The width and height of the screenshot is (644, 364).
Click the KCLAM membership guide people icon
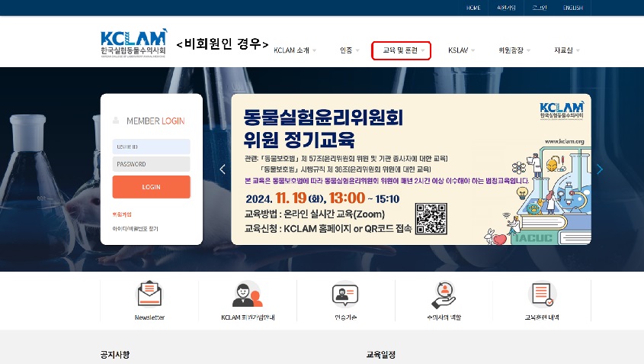coord(247,294)
